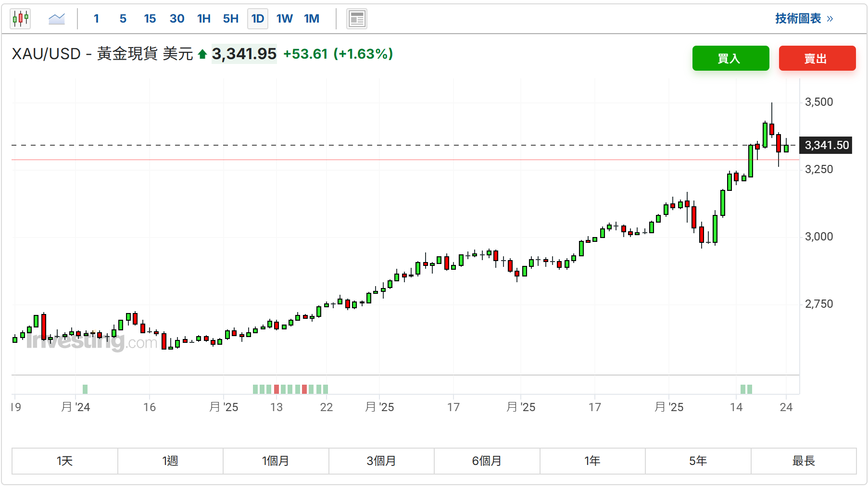Open the 技術圖表 link

pos(804,19)
